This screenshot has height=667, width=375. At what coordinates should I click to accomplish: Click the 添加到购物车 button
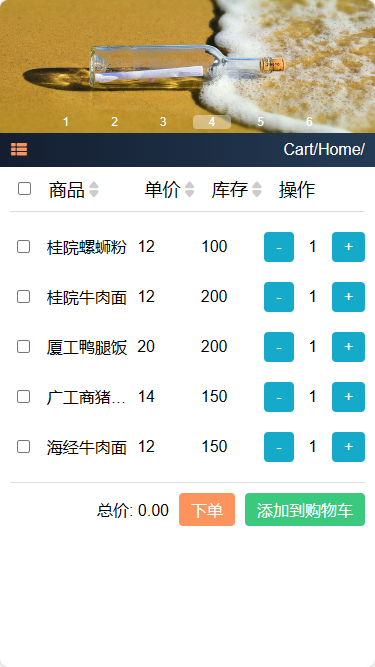(x=305, y=510)
